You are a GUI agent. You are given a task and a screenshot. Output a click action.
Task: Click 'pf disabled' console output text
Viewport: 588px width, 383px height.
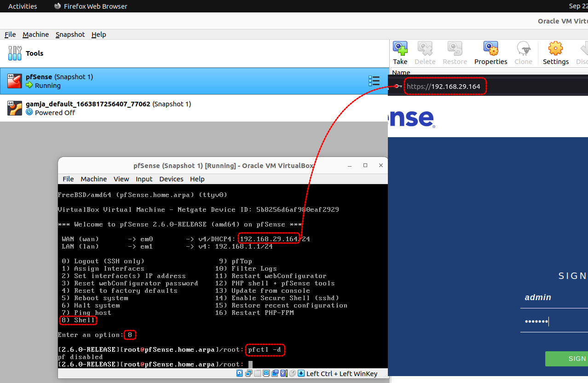(x=80, y=357)
